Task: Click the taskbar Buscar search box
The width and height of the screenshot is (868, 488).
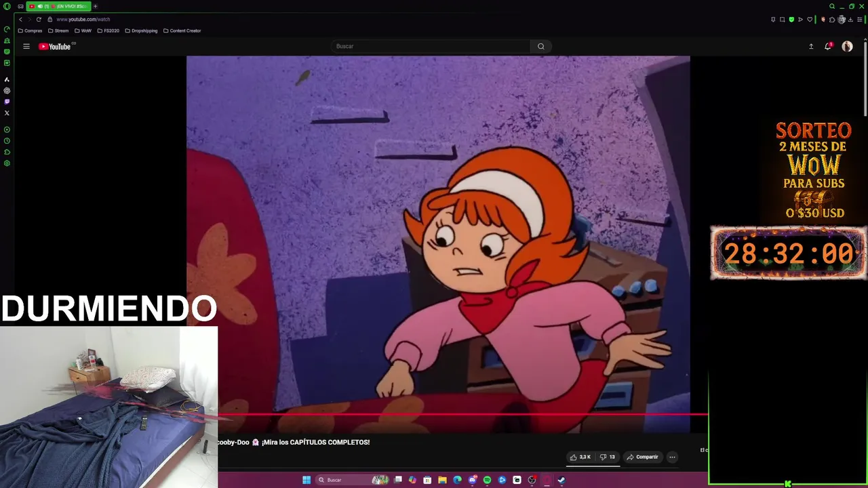Action: 353,480
